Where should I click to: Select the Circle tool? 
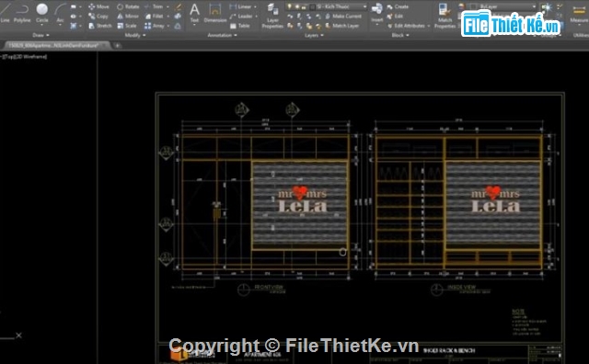[x=42, y=12]
